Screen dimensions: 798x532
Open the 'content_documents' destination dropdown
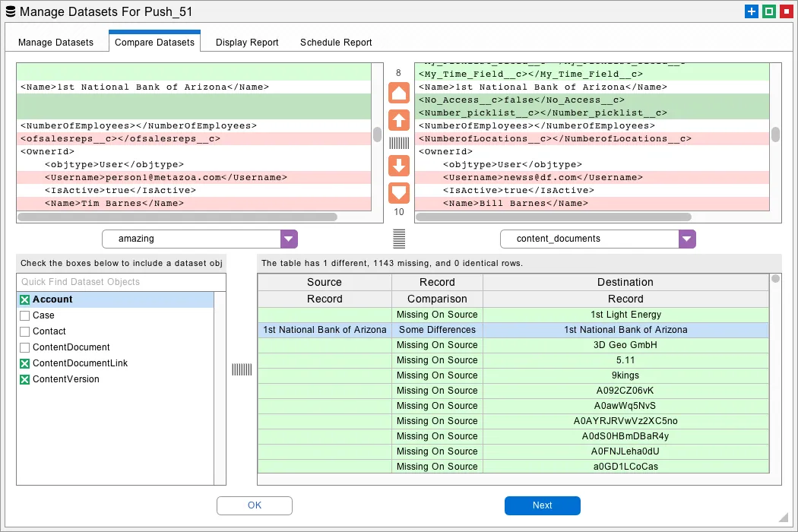pos(686,239)
